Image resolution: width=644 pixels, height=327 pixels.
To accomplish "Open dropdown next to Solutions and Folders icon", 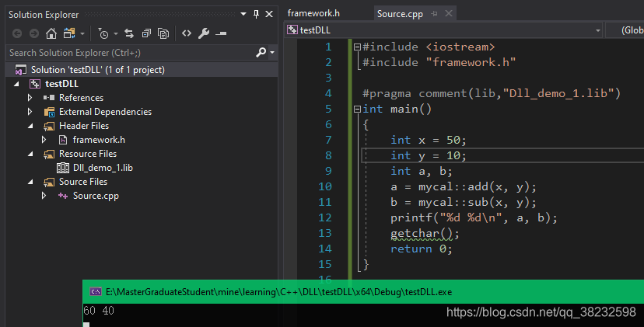I will click(82, 33).
